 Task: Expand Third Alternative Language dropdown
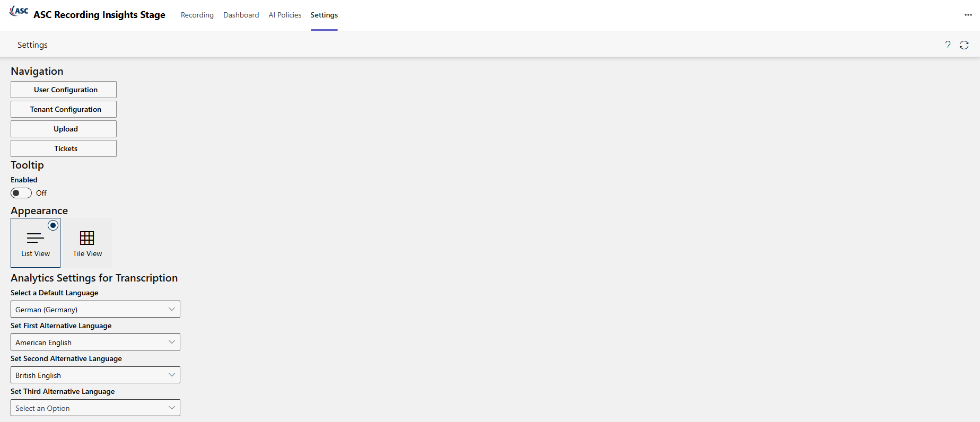coord(95,408)
